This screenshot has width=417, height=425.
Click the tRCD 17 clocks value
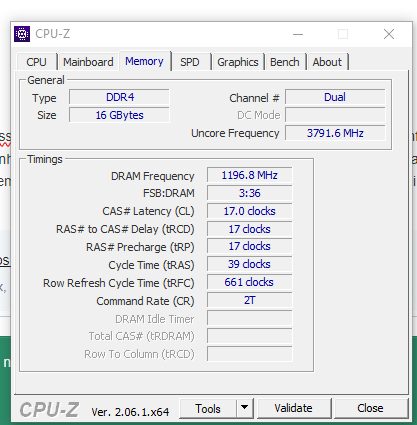tap(249, 229)
